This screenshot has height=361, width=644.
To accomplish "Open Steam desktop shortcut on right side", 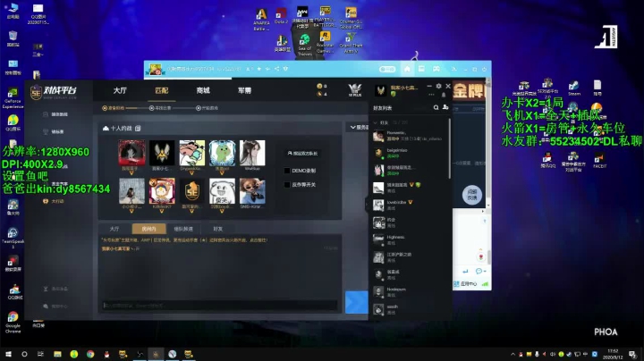I will coord(573,88).
